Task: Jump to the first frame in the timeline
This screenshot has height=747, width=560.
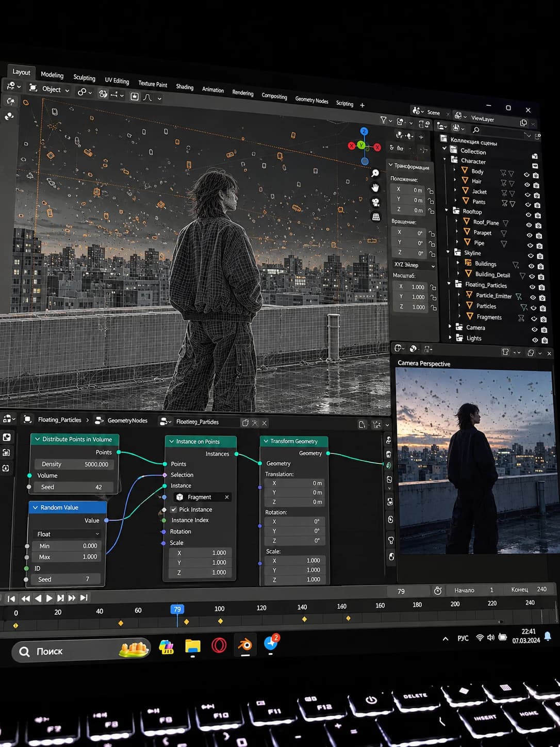Action: tap(11, 598)
